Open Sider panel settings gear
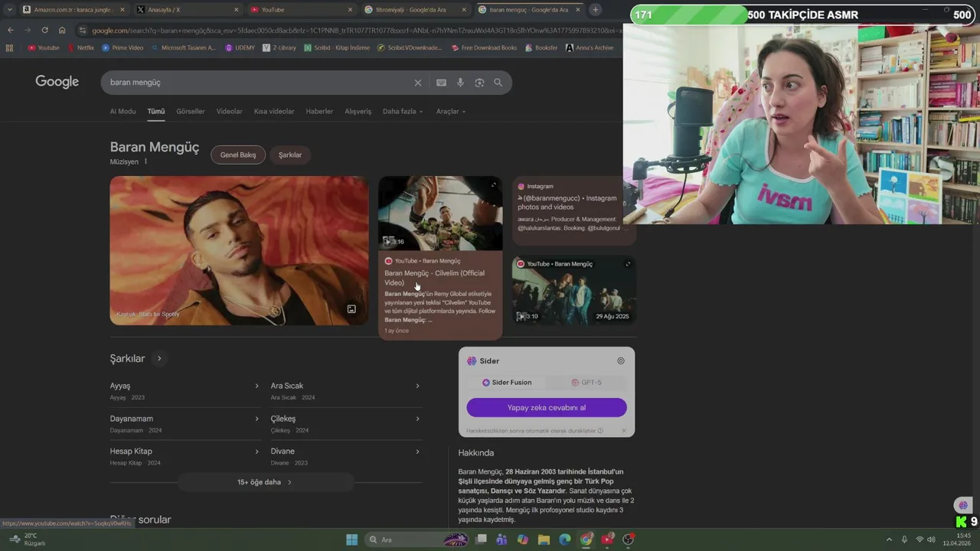Image resolution: width=980 pixels, height=551 pixels. 621,361
